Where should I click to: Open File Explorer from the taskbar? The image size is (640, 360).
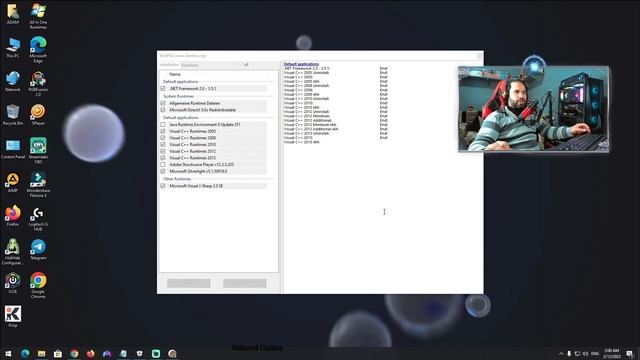[41, 353]
